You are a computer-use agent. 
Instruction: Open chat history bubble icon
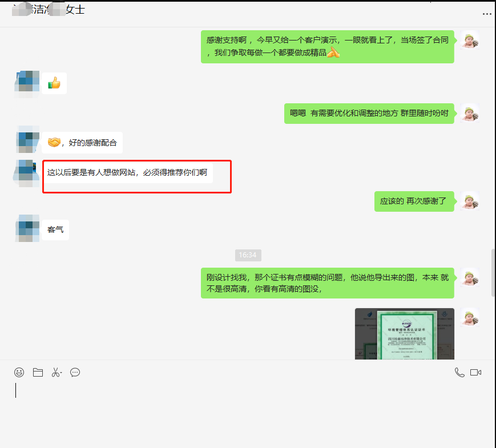75,373
